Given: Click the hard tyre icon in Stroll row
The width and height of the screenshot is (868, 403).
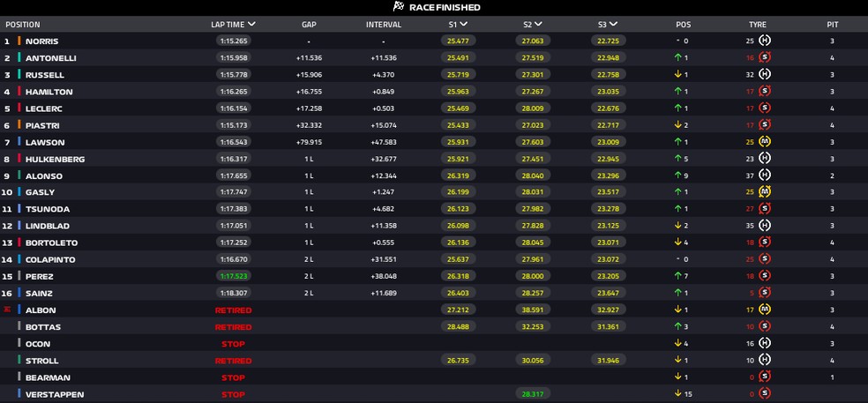Looking at the screenshot, I should [765, 360].
